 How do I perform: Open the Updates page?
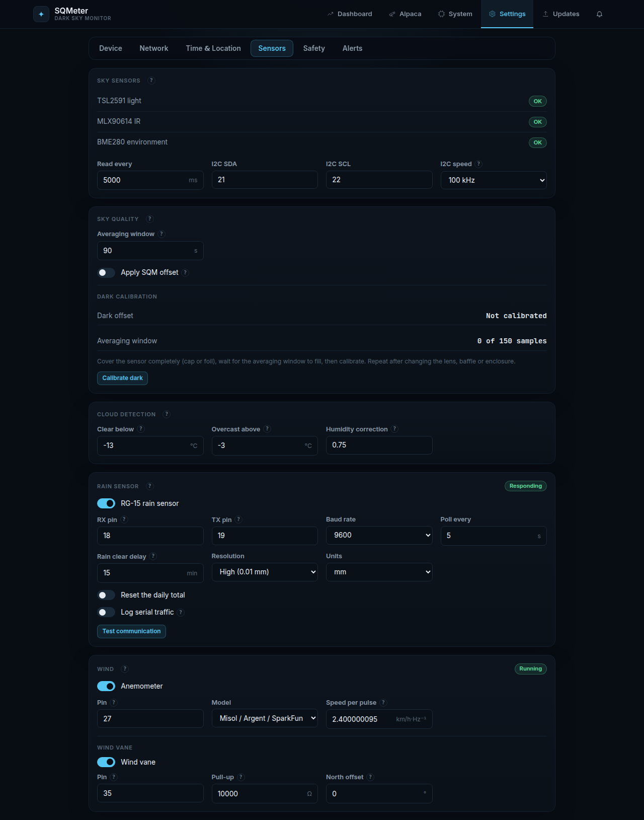(x=561, y=14)
